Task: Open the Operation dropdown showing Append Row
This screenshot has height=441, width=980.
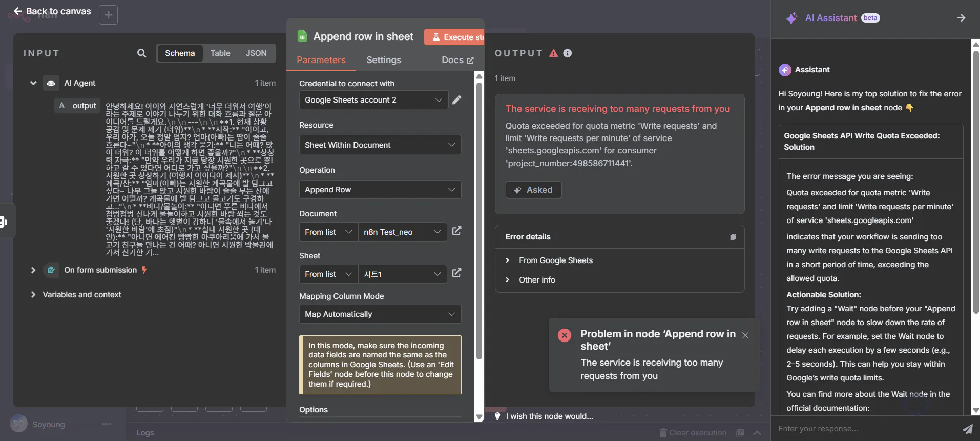Action: [x=380, y=190]
